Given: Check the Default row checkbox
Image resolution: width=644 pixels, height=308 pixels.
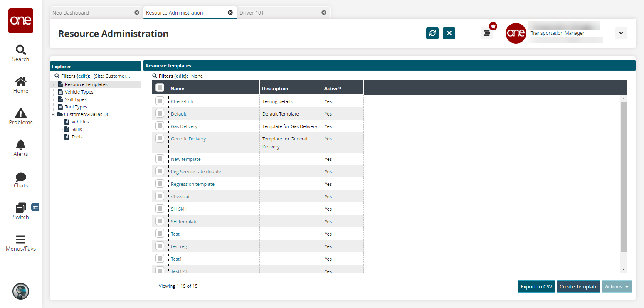Looking at the screenshot, I should [160, 113].
